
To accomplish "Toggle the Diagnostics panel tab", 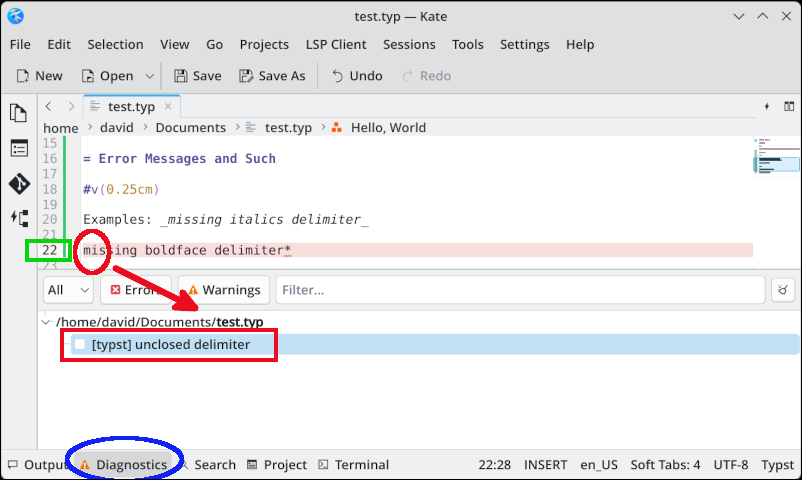I will pos(123,465).
